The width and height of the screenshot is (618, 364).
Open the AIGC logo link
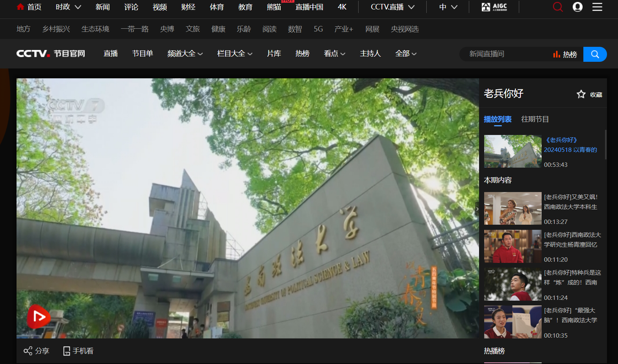494,7
